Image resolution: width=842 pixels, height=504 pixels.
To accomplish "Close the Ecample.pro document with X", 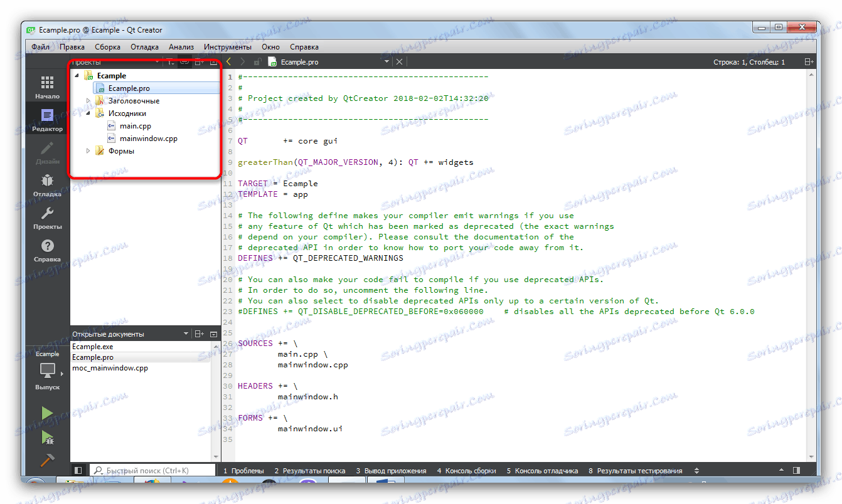I will coord(399,62).
